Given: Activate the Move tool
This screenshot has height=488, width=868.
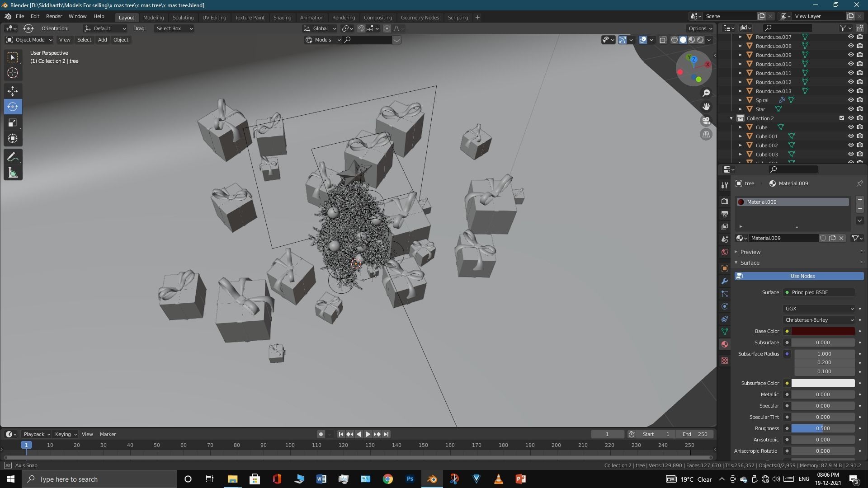Looking at the screenshot, I should coord(13,91).
